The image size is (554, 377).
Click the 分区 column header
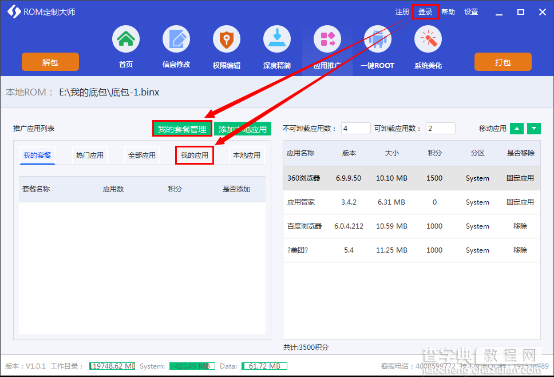pos(477,153)
